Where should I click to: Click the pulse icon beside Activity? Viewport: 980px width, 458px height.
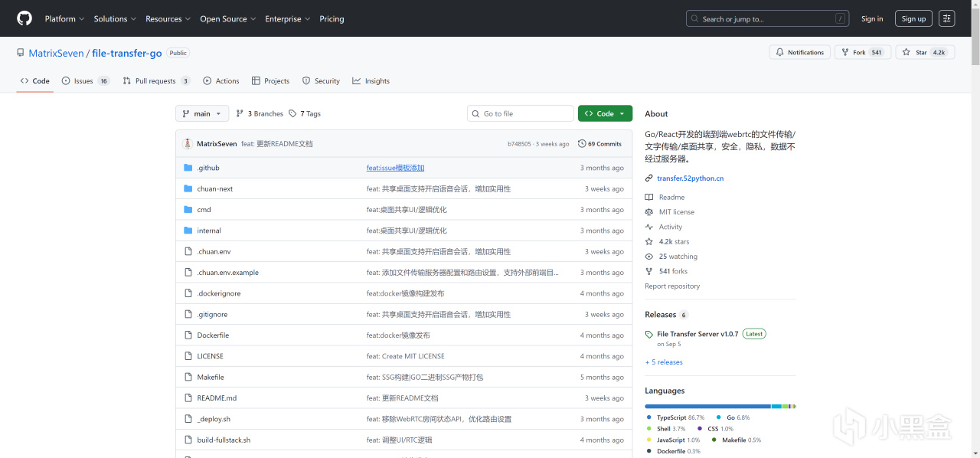(649, 227)
